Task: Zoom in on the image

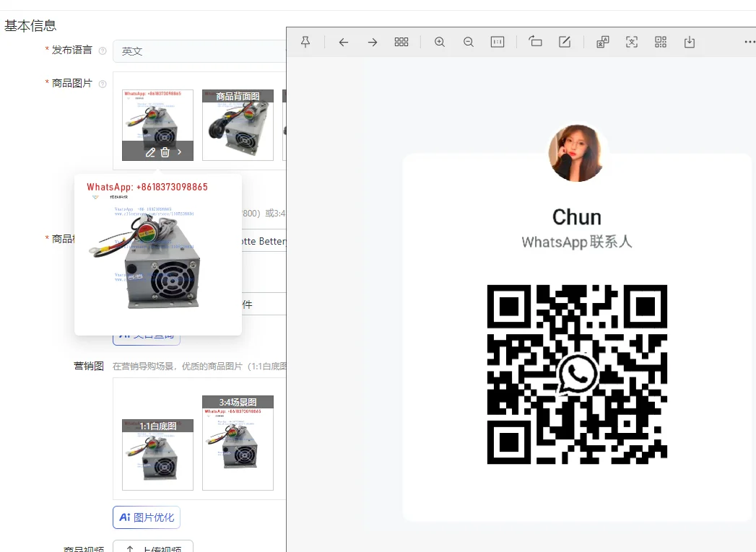Action: [x=440, y=42]
